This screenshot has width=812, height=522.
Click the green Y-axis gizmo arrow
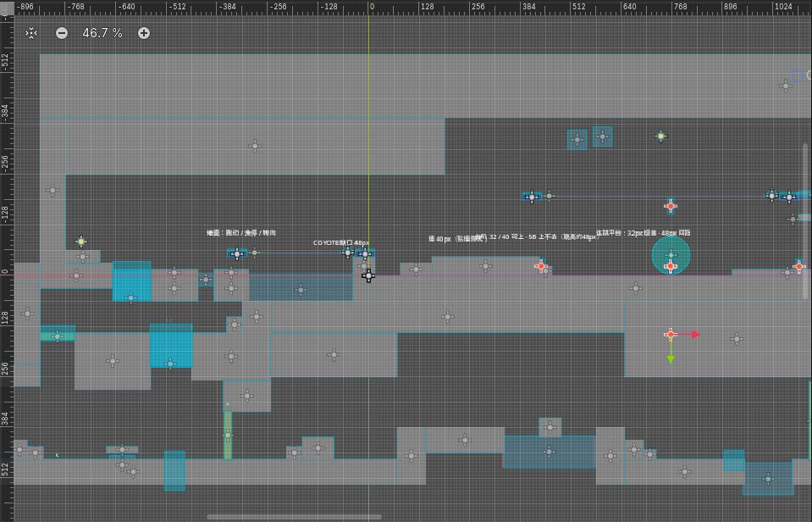[x=671, y=358]
